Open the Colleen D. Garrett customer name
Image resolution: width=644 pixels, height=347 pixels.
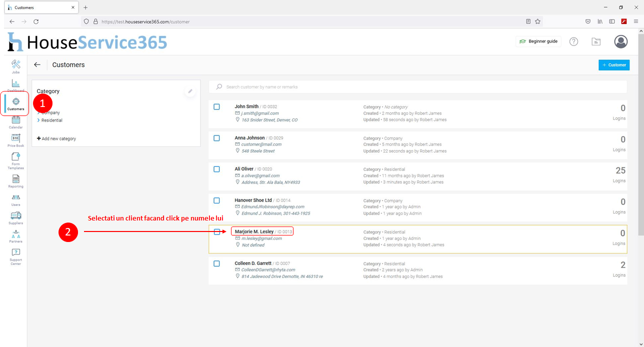click(x=253, y=263)
